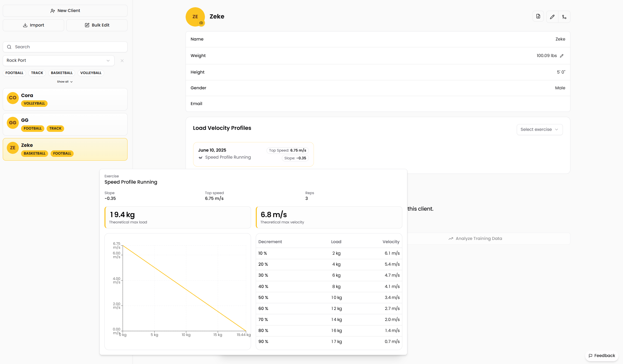
Task: Toggle the FOOTBALL filter tag
Action: 14,73
